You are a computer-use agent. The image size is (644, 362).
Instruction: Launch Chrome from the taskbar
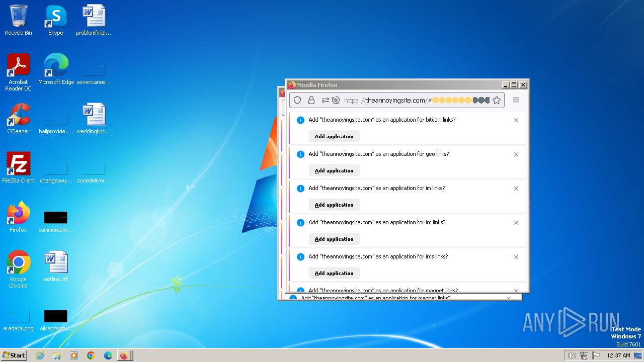click(x=91, y=355)
